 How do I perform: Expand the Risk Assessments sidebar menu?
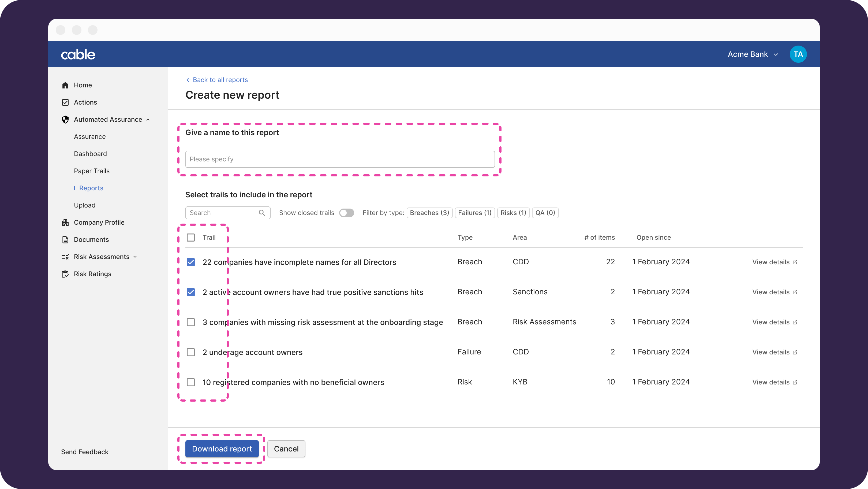click(x=135, y=257)
